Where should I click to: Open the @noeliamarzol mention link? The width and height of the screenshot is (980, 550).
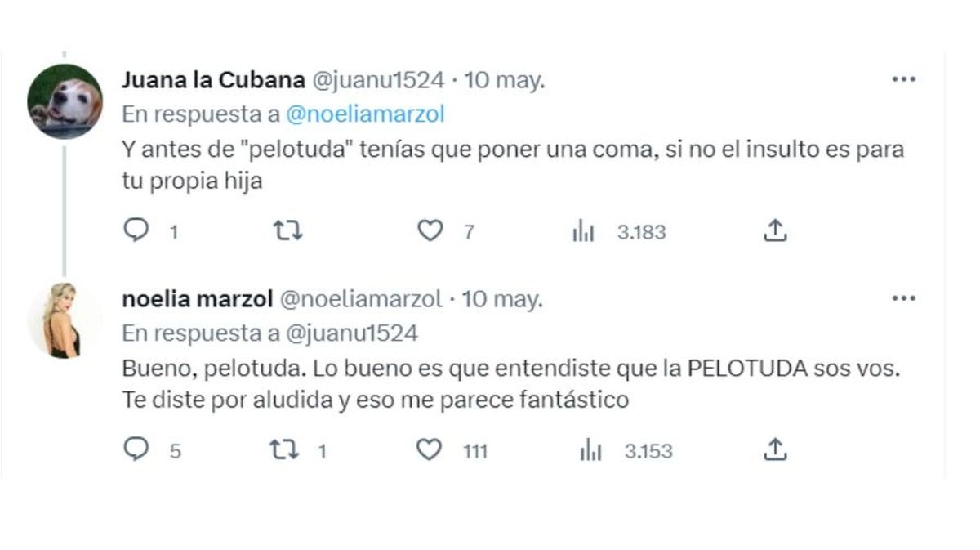pyautogui.click(x=364, y=114)
